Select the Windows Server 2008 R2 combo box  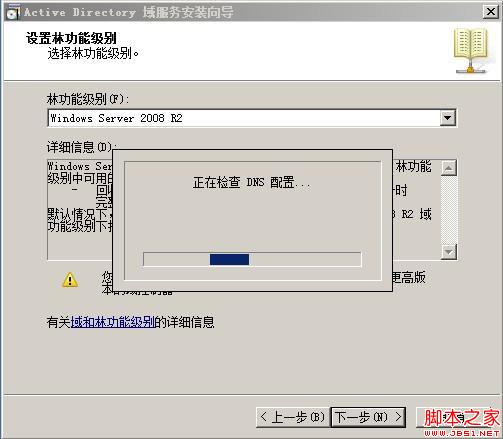[252, 118]
